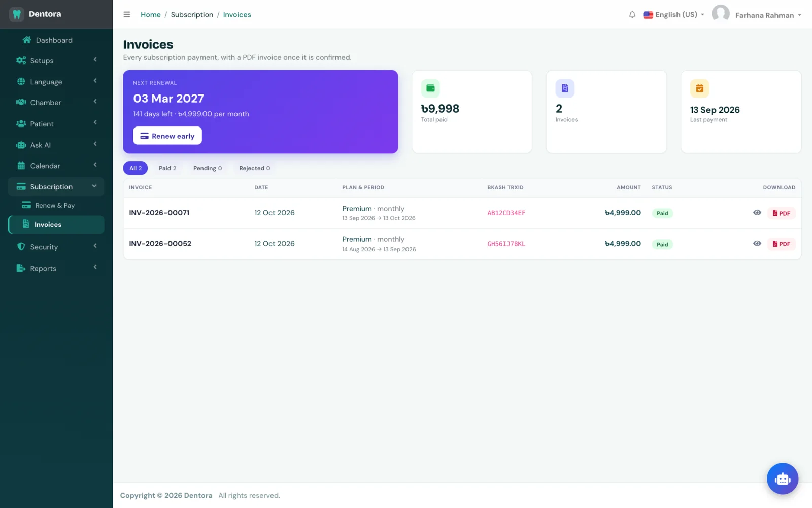The height and width of the screenshot is (508, 812).
Task: Click the calendar icon on Last payment card
Action: pos(699,88)
